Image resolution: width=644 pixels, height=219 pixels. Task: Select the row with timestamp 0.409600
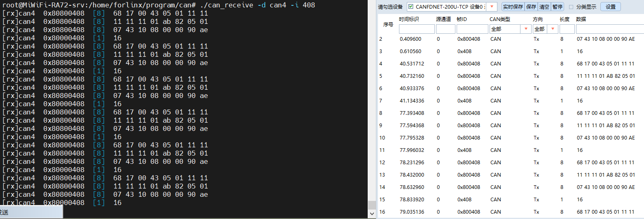(511, 39)
